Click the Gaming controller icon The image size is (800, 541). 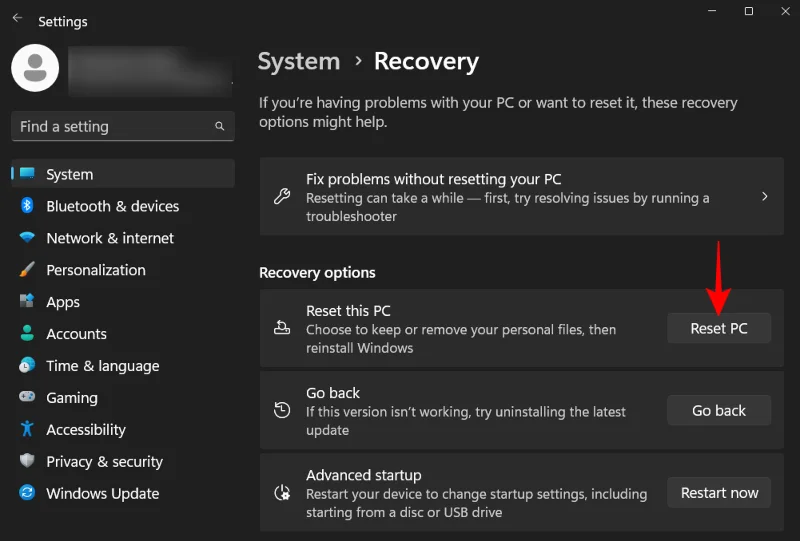coord(27,397)
